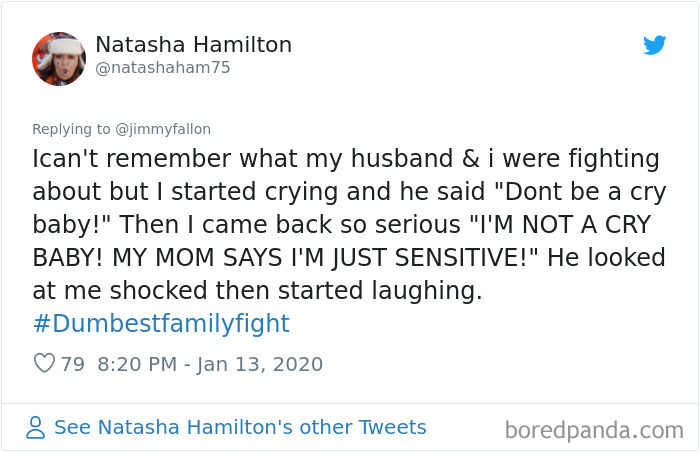This screenshot has height=452, width=700.
Task: Click 'at me shocked then started laughing' line
Action: 257,291
